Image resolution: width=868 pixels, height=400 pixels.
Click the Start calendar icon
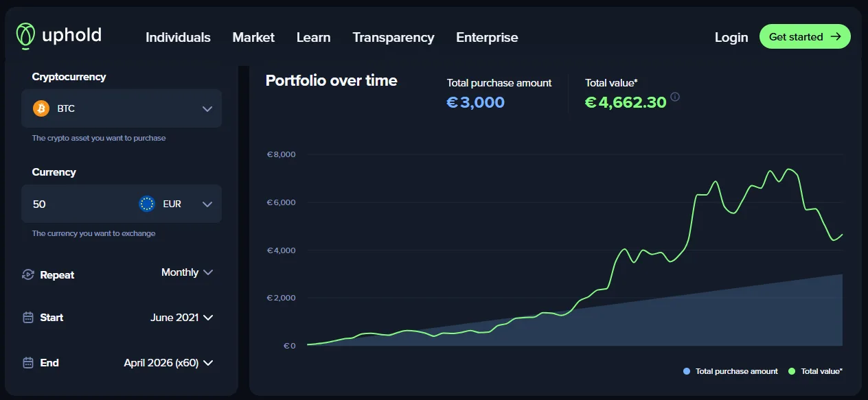[x=28, y=318]
